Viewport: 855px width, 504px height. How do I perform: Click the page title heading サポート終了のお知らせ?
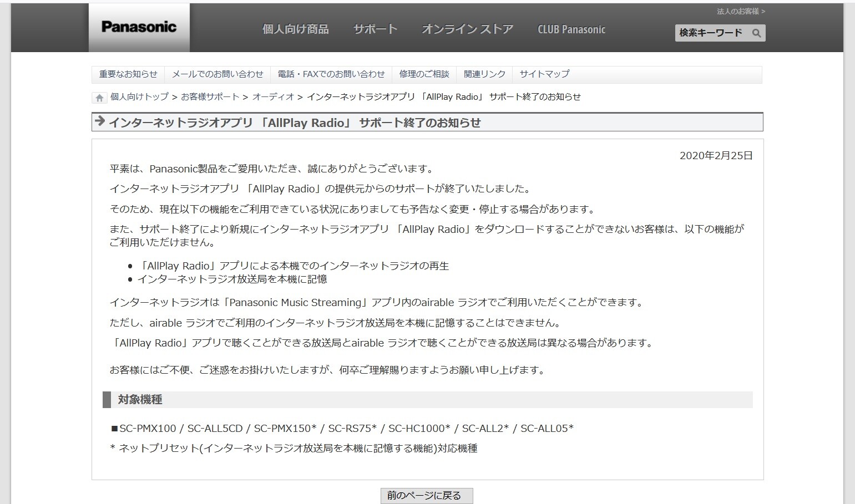tap(427, 123)
